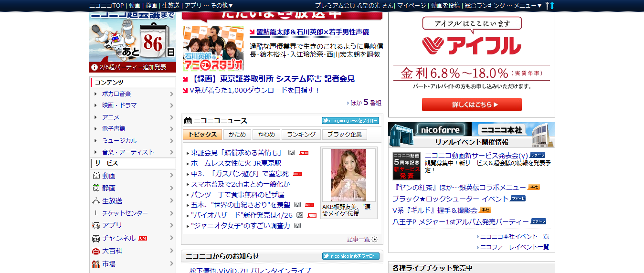Select the トピックス news tab
644x273 pixels.
202,135
